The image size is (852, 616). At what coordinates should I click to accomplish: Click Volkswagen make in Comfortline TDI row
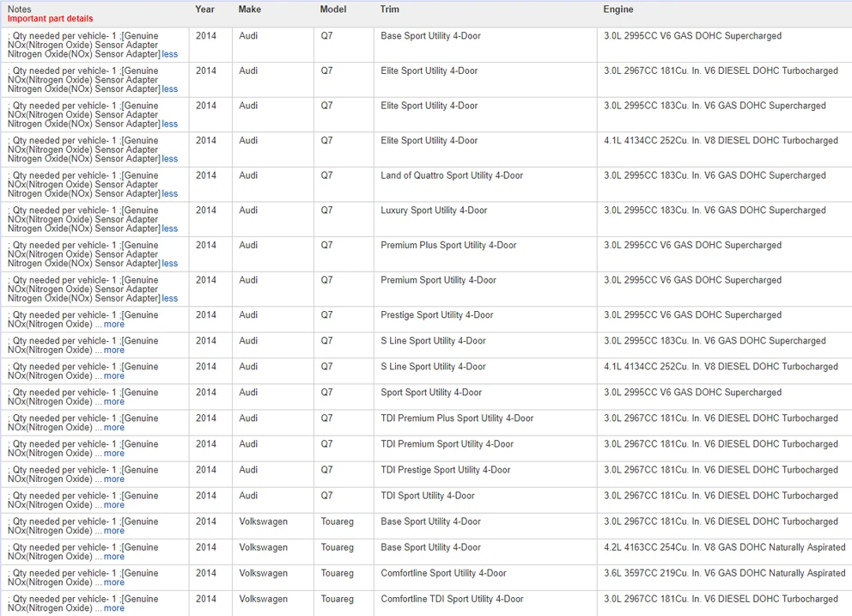pos(263,599)
